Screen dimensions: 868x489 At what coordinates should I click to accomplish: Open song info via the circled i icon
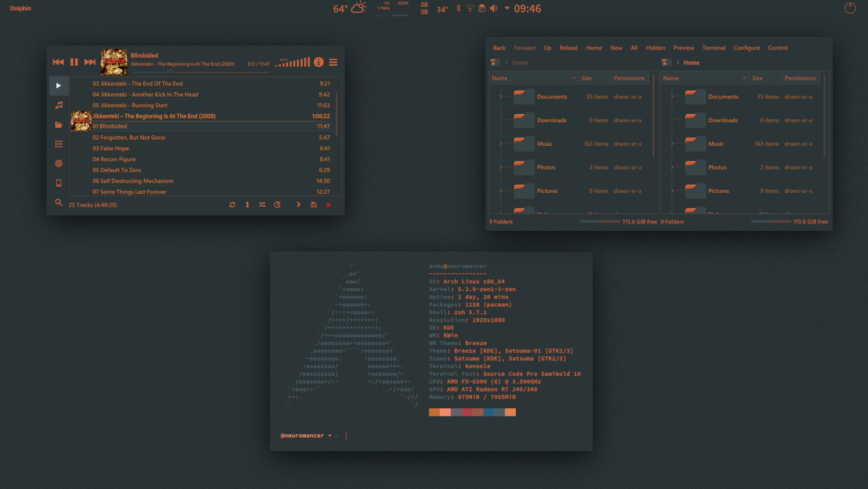pyautogui.click(x=319, y=62)
